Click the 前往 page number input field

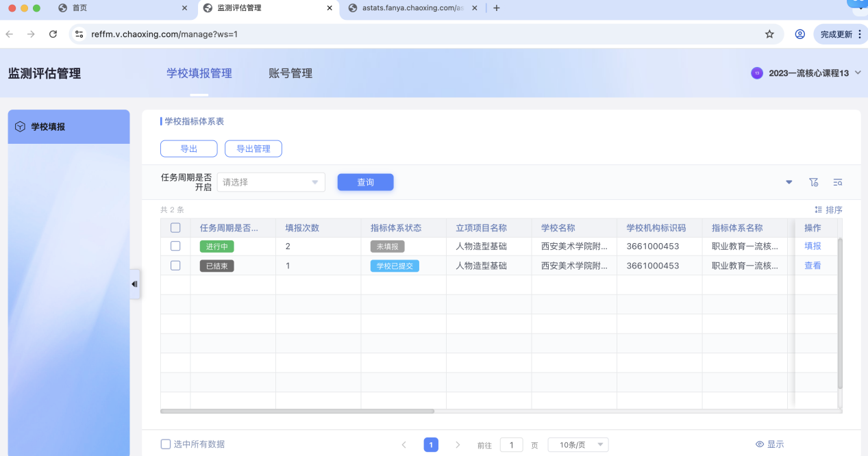tap(511, 445)
